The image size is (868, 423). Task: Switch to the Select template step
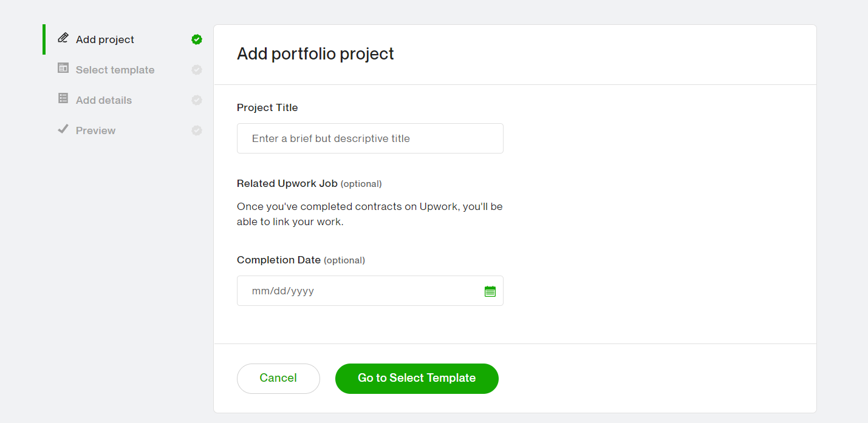[x=115, y=70]
